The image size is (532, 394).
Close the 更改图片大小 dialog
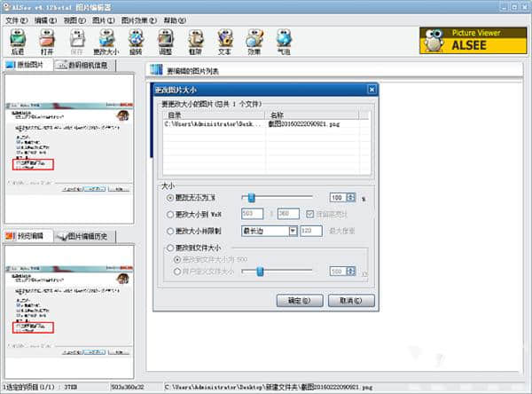tap(372, 90)
